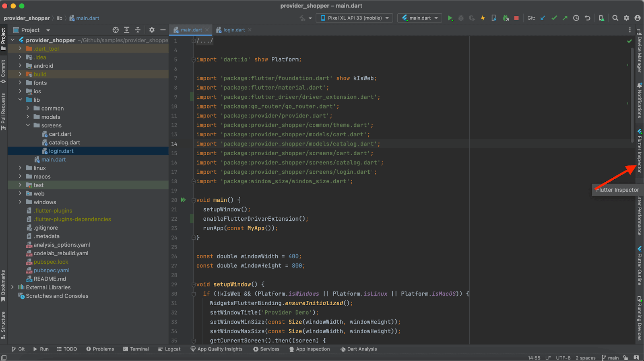This screenshot has height=361, width=644.
Task: Push commits with the green up arrow
Action: tap(565, 18)
